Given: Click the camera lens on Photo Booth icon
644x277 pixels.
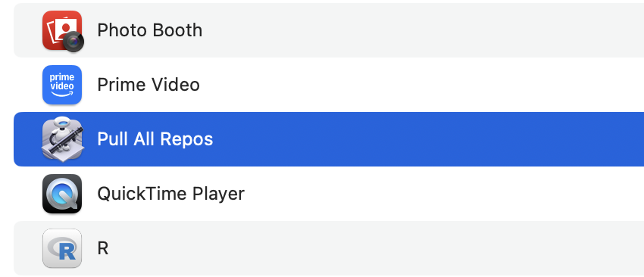Looking at the screenshot, I should pyautogui.click(x=73, y=42).
